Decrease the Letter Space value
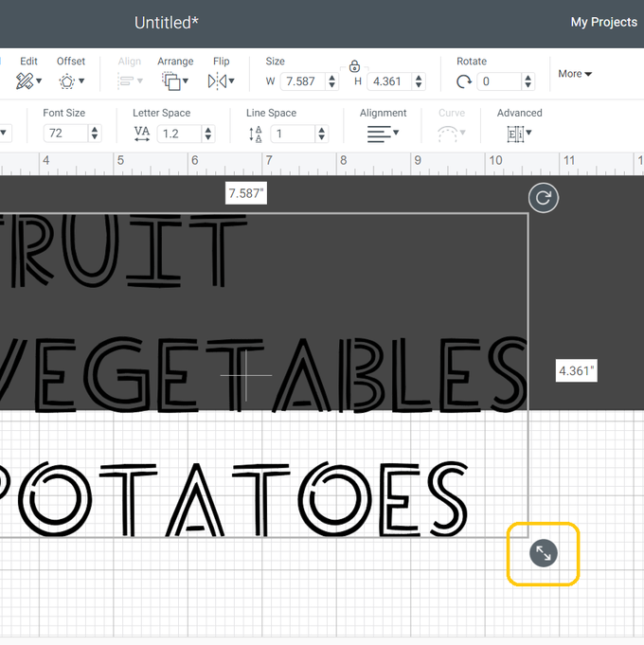Screen dimensions: 644x645 pos(208,138)
